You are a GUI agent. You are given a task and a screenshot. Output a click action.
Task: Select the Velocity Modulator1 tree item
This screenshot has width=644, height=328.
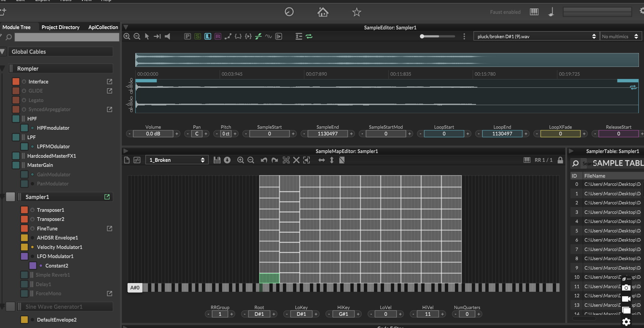[59, 247]
